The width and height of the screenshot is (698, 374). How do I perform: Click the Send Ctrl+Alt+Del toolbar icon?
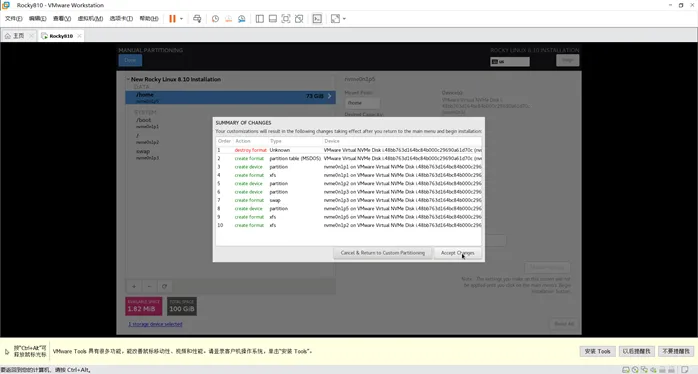coord(197,19)
